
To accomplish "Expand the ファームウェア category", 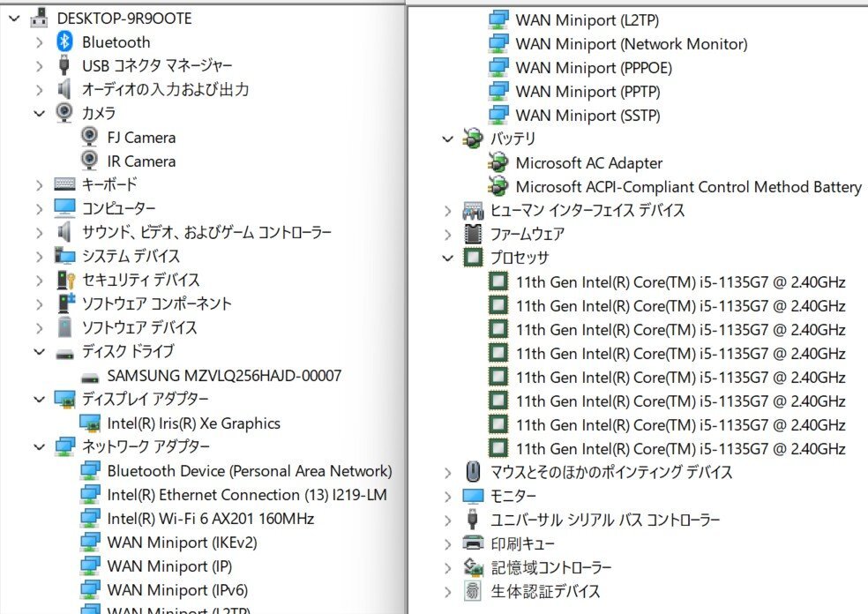I will (447, 234).
